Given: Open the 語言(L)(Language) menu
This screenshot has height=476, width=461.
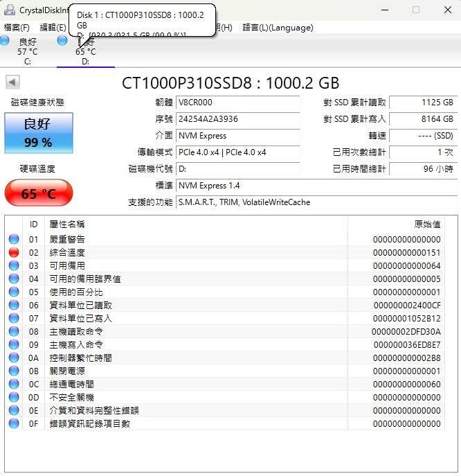Looking at the screenshot, I should tap(278, 28).
